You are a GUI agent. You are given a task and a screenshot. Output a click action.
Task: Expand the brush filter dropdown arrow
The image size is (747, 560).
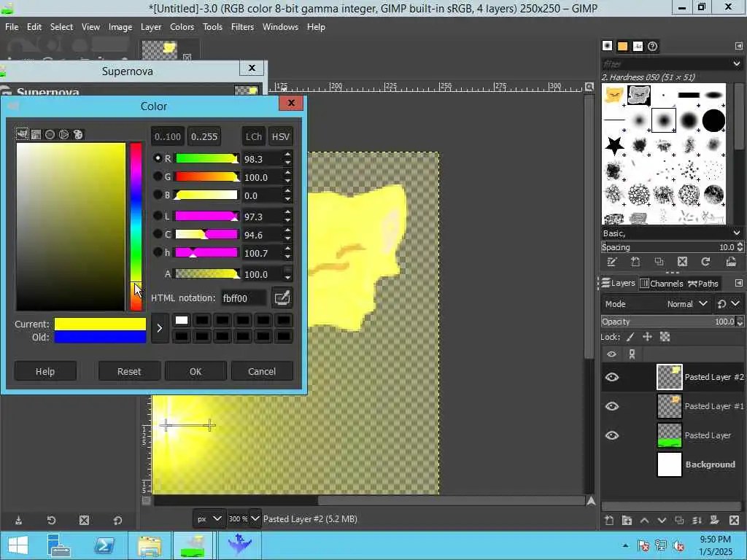(737, 63)
